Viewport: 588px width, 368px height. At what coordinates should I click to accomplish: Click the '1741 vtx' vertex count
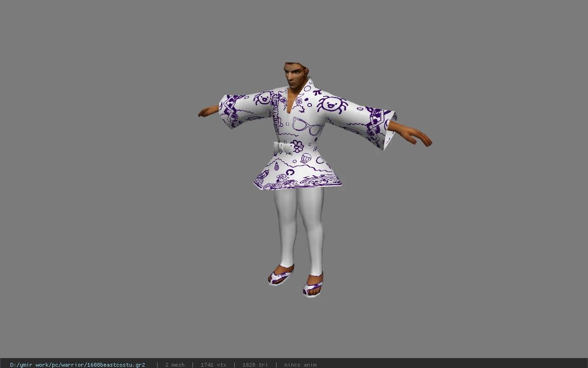pyautogui.click(x=214, y=365)
